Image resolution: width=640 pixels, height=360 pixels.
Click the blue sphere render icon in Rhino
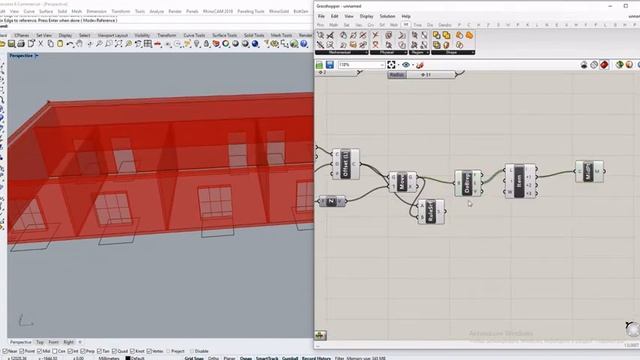[255, 44]
